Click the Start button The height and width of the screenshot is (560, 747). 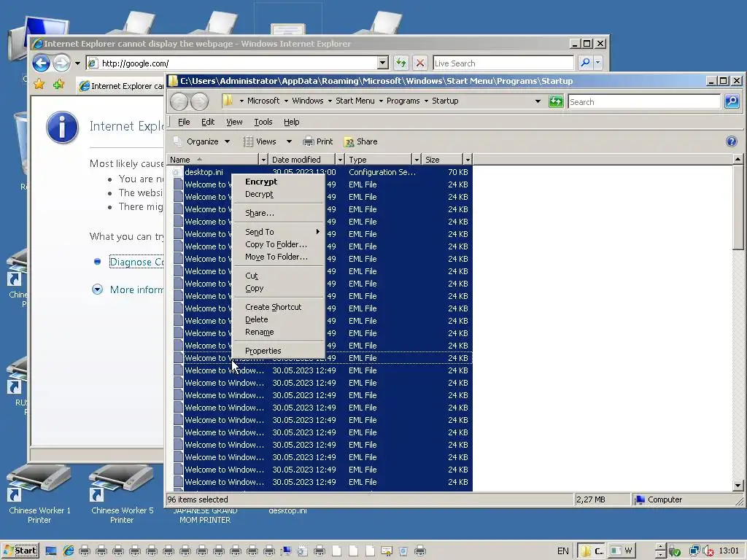[20, 551]
